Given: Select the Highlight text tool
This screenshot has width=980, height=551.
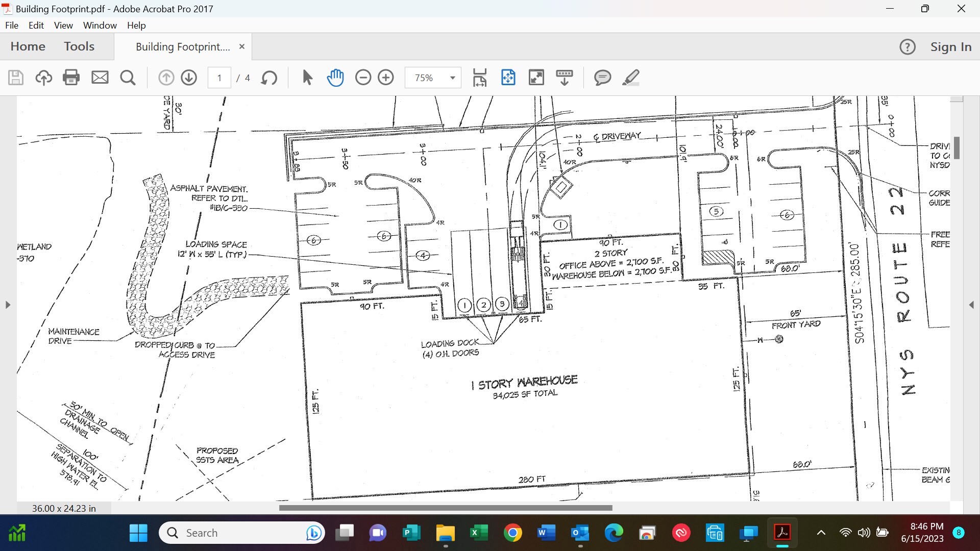Looking at the screenshot, I should click(x=631, y=78).
